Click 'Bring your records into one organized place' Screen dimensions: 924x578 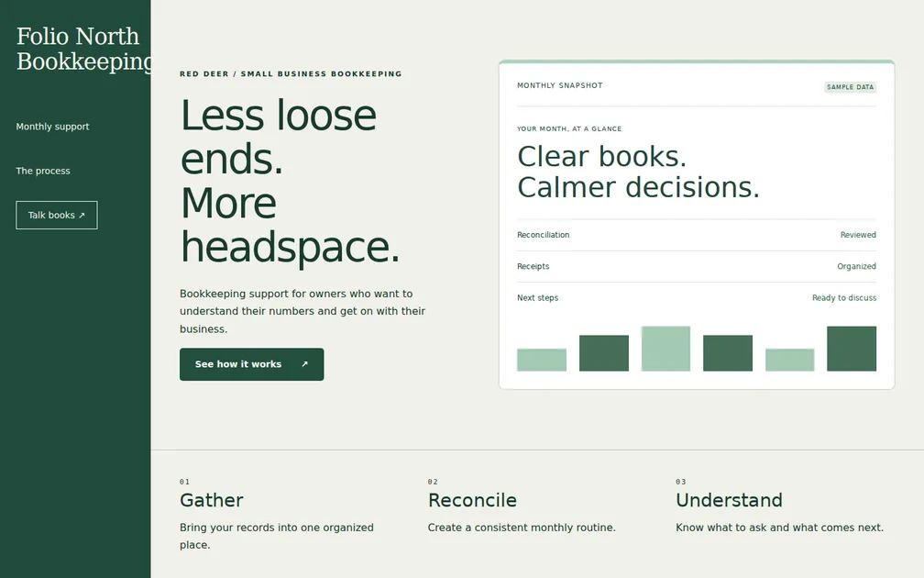(277, 536)
